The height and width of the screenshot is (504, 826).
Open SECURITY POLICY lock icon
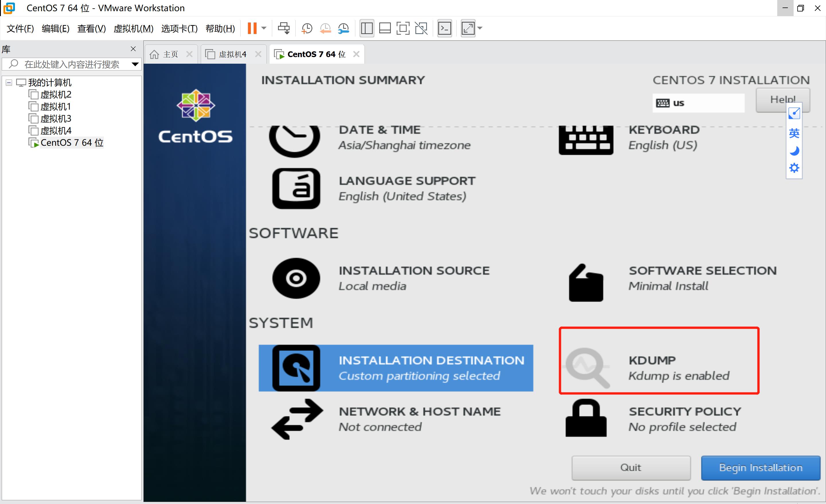point(586,418)
